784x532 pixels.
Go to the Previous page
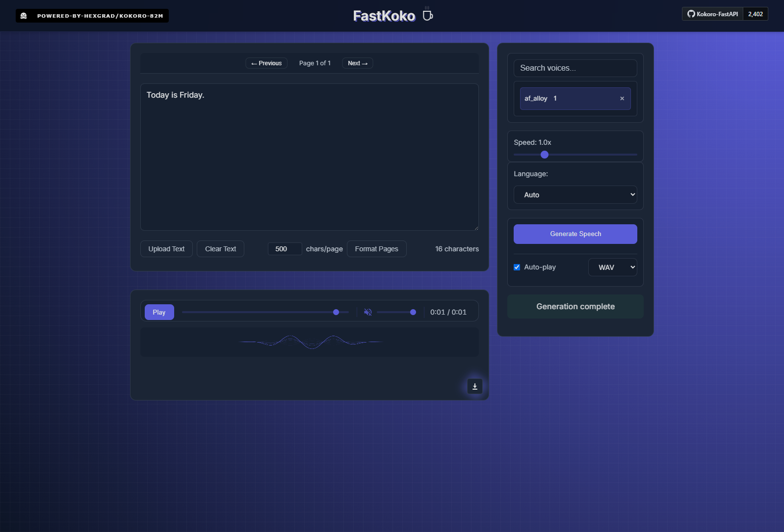pyautogui.click(x=266, y=63)
